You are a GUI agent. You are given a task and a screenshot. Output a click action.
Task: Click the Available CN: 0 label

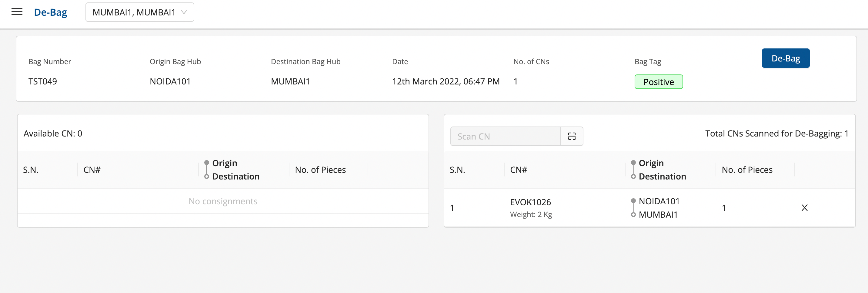(53, 133)
